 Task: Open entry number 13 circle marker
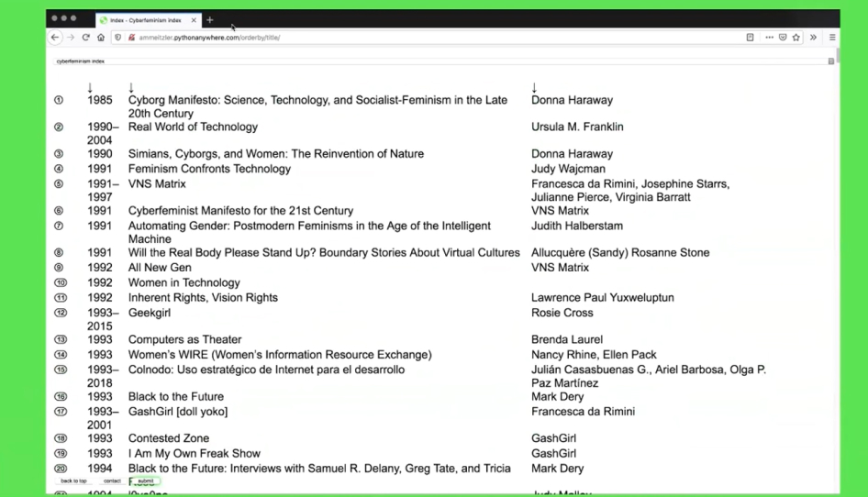[61, 340]
